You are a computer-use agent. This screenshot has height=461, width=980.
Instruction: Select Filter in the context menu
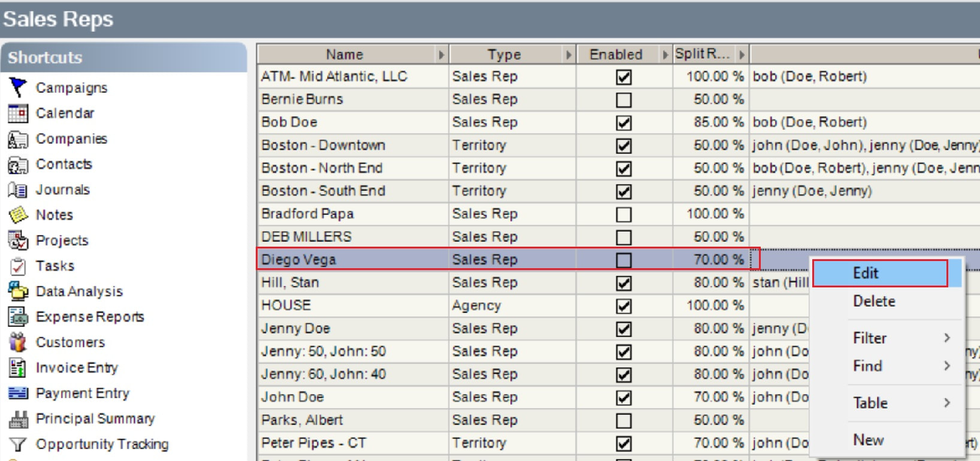tap(887, 338)
